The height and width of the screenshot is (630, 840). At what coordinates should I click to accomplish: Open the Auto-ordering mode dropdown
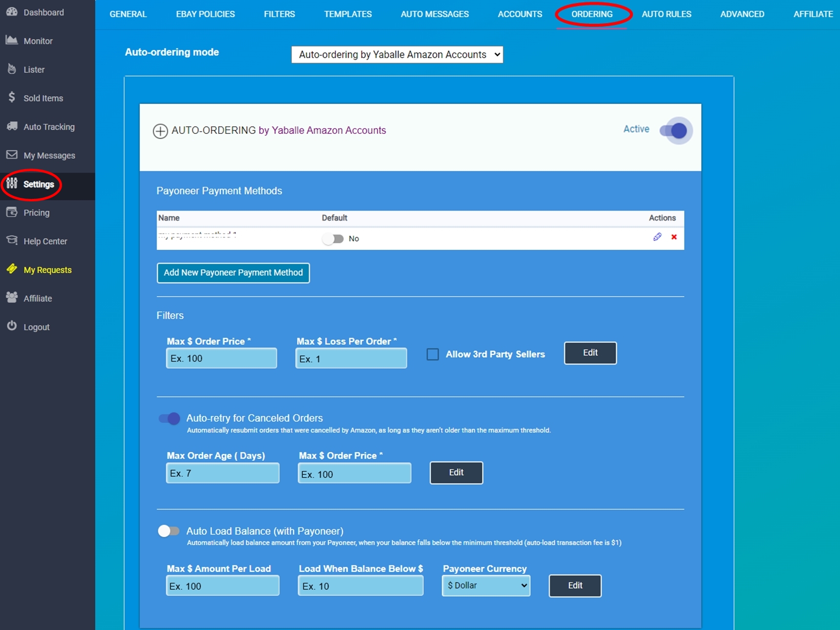[x=397, y=55]
